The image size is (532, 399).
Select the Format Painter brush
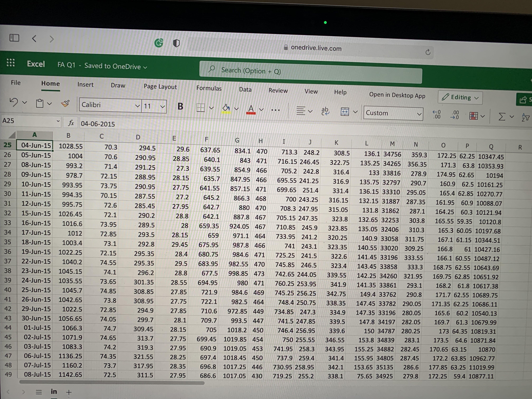65,103
